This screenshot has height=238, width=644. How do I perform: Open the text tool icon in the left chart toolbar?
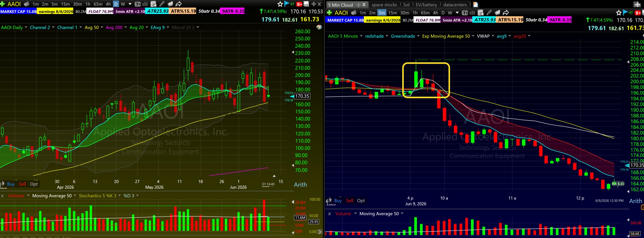(137, 4)
